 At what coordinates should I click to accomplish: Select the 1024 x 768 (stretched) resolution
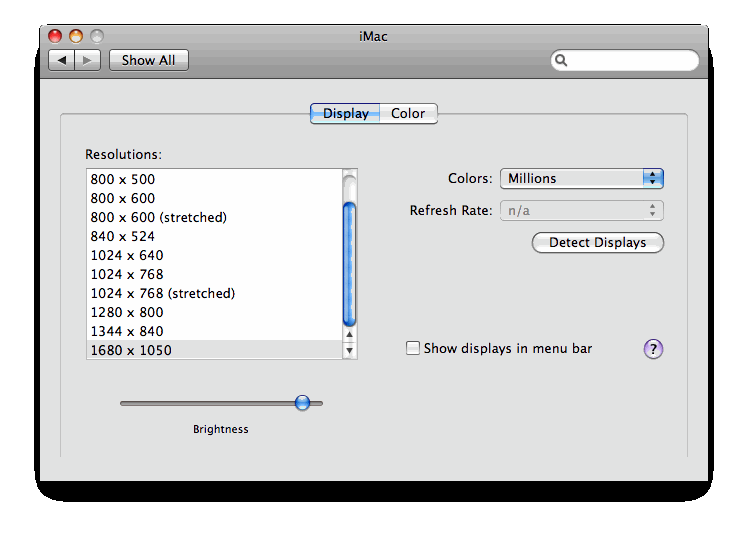click(x=215, y=293)
